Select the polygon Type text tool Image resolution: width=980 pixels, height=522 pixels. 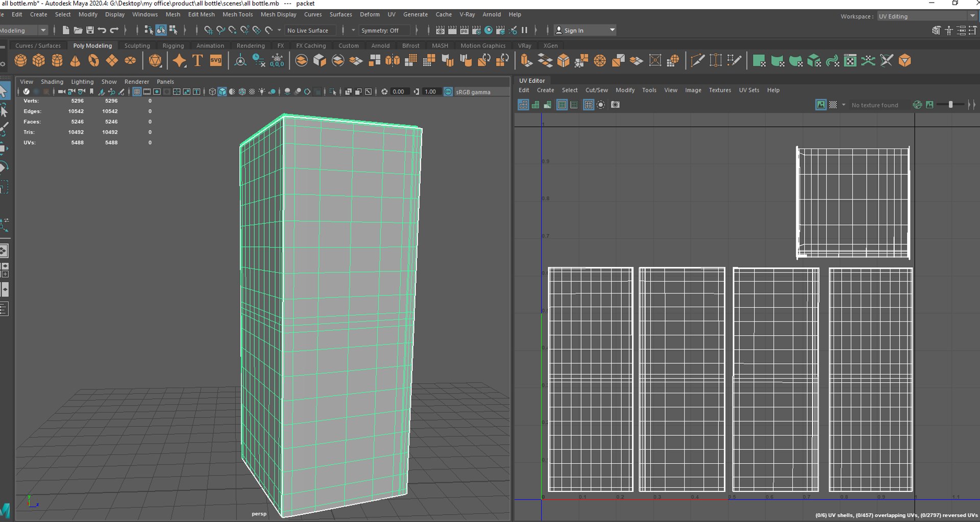point(198,61)
